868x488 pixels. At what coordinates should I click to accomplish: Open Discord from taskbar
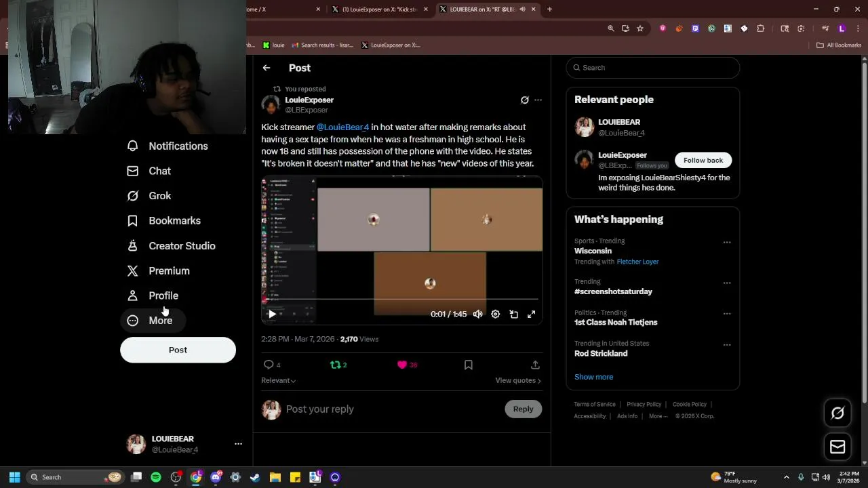216,477
